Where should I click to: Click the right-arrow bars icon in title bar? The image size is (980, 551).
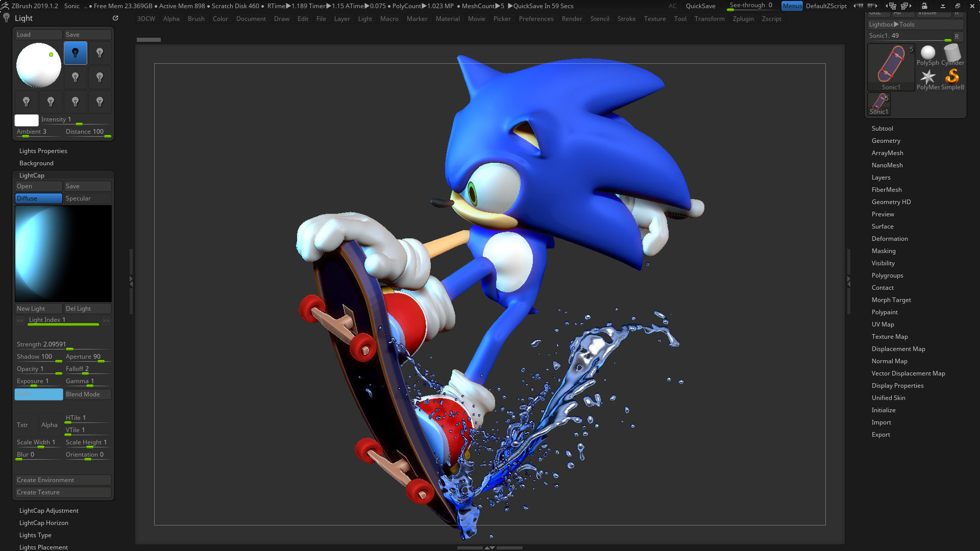click(872, 6)
